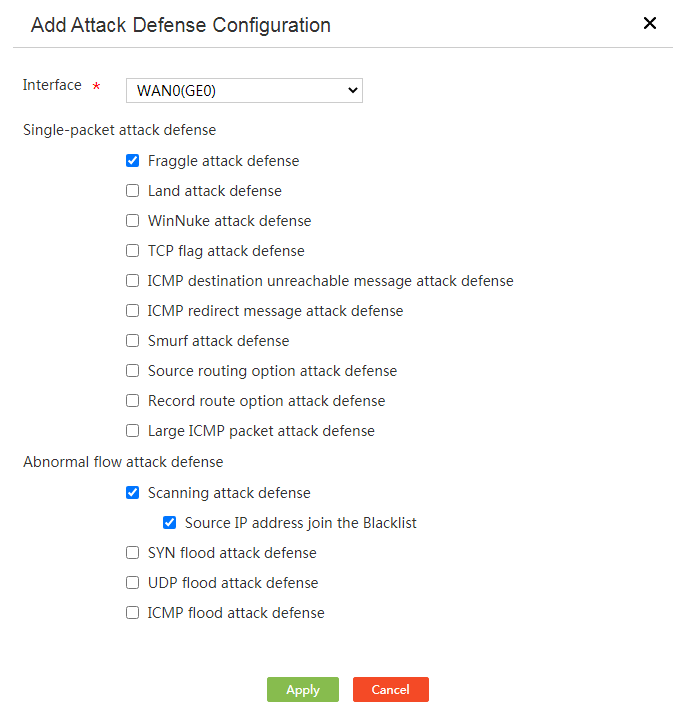This screenshot has height=711, width=685.
Task: Uncheck Source IP address join the Blacklist
Action: coord(170,523)
